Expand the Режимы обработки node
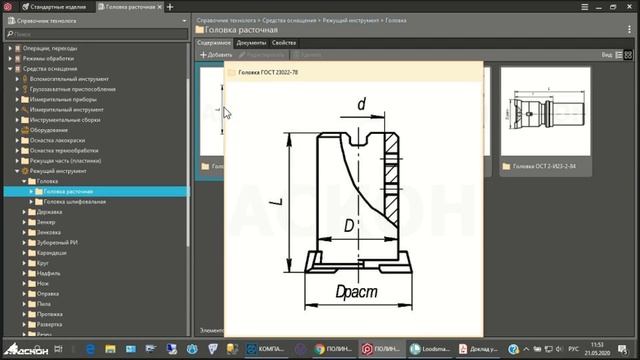Image resolution: width=640 pixels, height=360 pixels. tap(10, 58)
